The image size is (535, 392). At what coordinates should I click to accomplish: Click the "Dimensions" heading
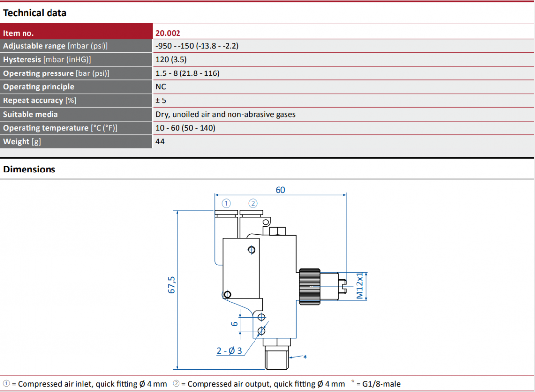click(x=29, y=170)
